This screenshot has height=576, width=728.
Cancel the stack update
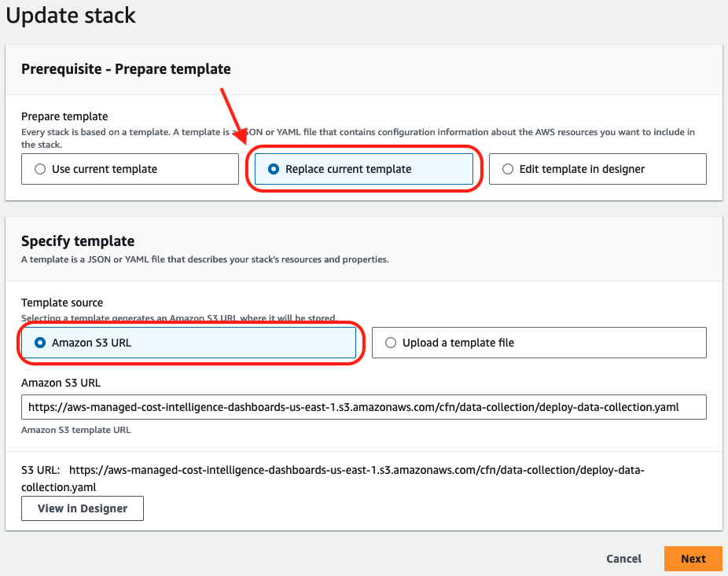click(623, 559)
